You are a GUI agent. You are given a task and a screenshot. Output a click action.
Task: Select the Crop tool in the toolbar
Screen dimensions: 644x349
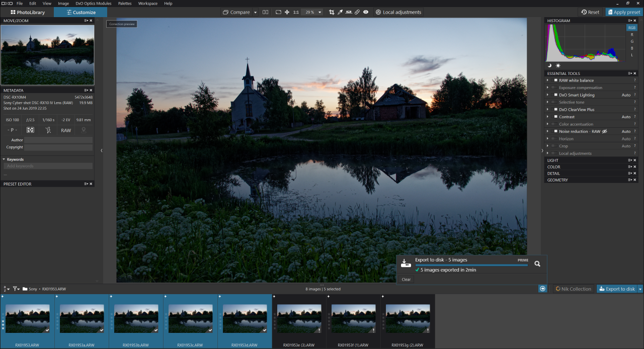332,12
